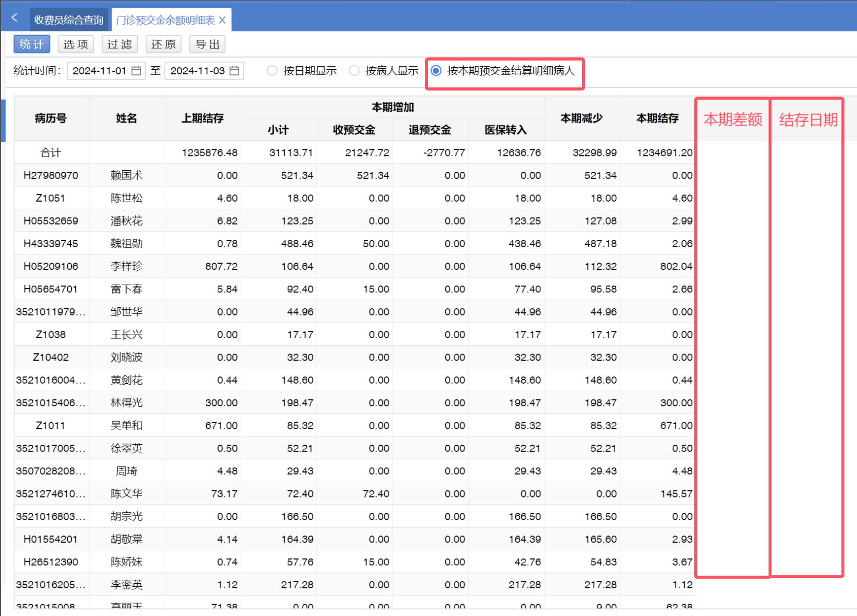Viewport: 857px width, 616px height.
Task: Select patient 陈世松
Action: click(127, 198)
